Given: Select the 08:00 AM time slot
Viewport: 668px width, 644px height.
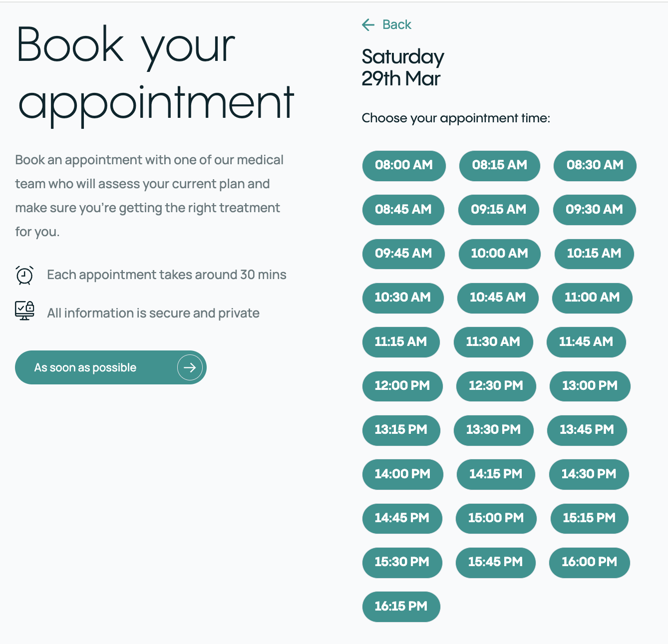Looking at the screenshot, I should [x=404, y=165].
